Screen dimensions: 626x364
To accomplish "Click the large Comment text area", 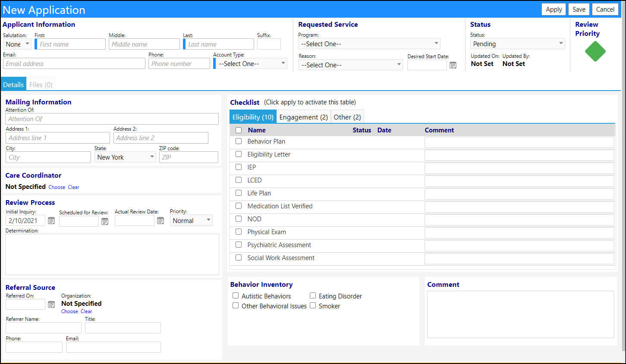I will [x=521, y=314].
